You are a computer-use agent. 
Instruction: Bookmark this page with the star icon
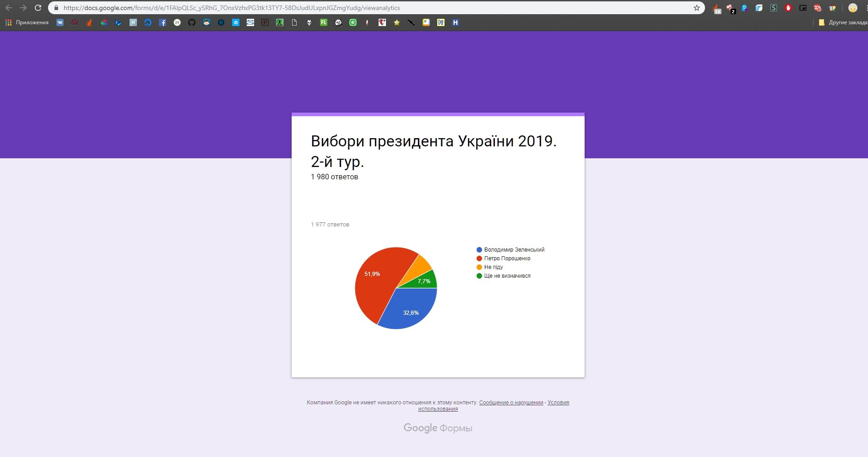click(697, 8)
